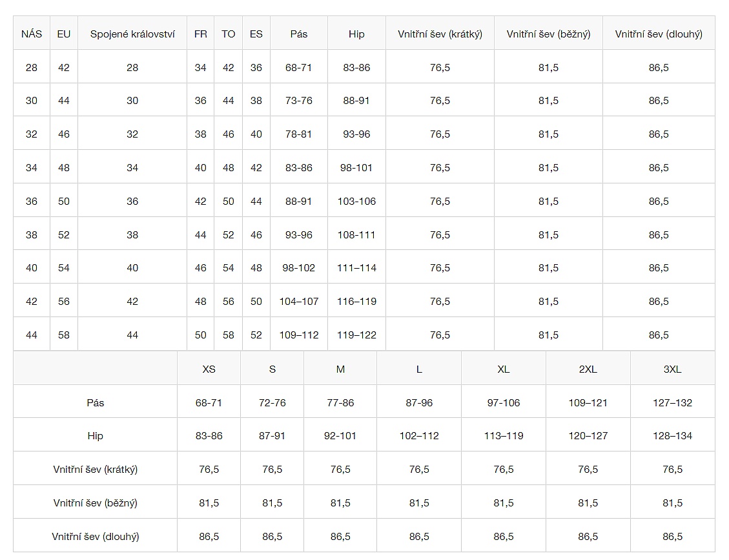Click the FR column header
Image resolution: width=729 pixels, height=560 pixels.
(x=201, y=34)
